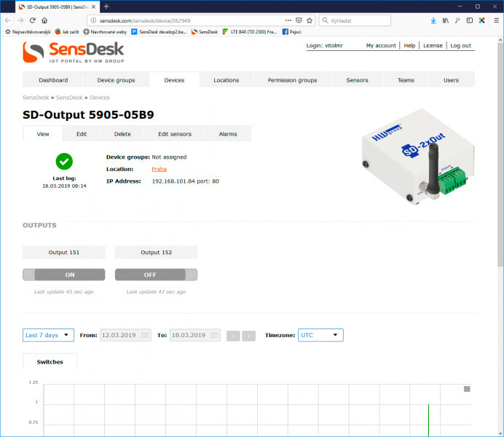This screenshot has height=437, width=504.
Task: Open To date calendar icon
Action: tap(214, 335)
